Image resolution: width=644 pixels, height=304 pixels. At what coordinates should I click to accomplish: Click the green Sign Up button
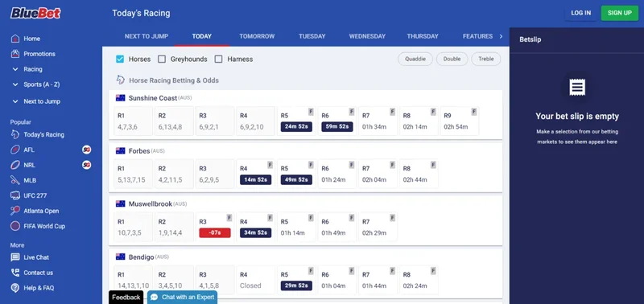[x=620, y=13]
